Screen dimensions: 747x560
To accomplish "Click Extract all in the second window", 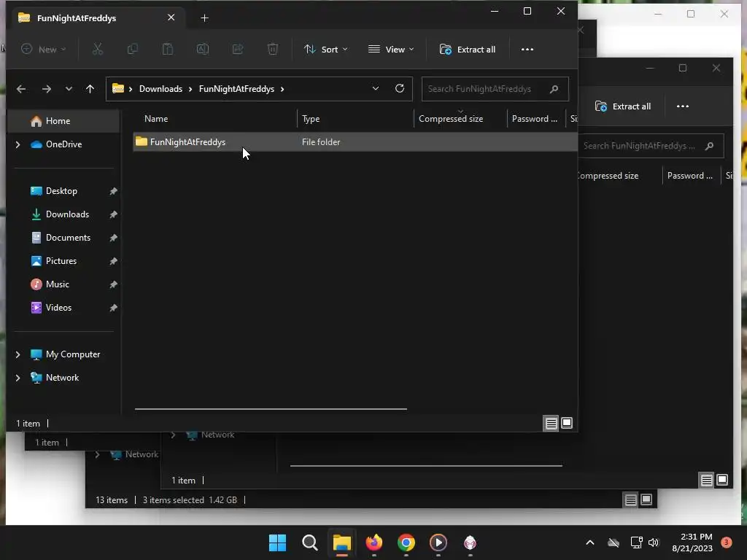I will pos(623,106).
